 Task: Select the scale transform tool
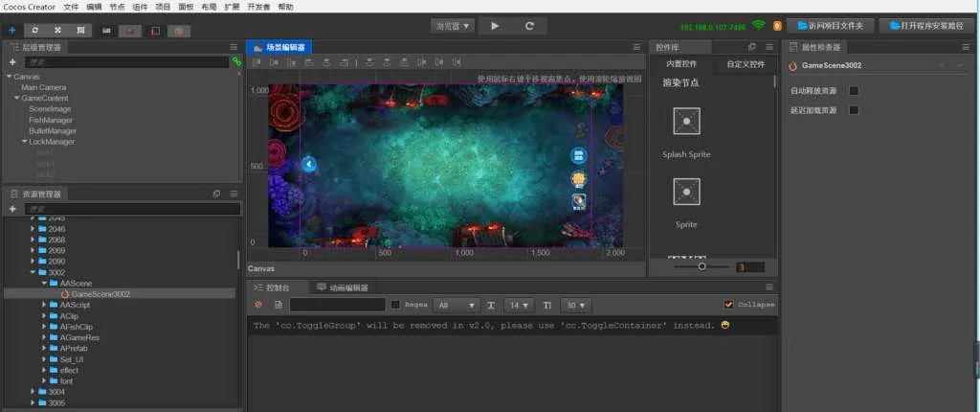point(57,31)
